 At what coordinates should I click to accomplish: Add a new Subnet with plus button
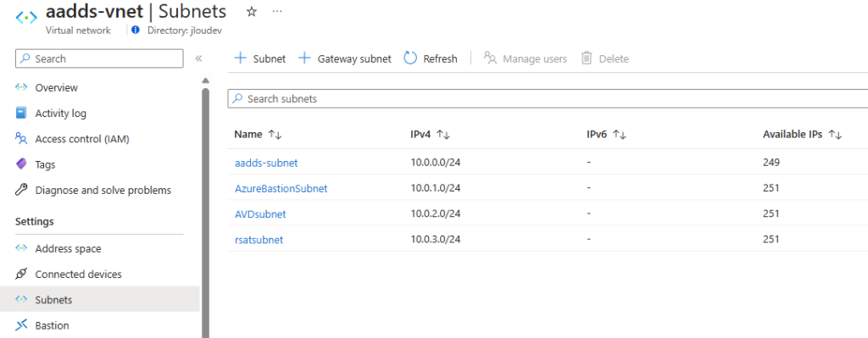pos(260,58)
